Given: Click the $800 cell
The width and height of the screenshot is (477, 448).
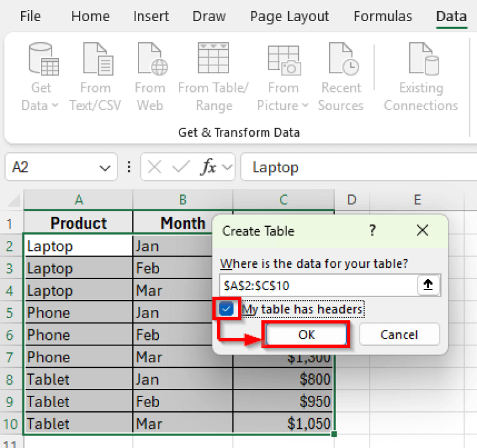Looking at the screenshot, I should [283, 379].
